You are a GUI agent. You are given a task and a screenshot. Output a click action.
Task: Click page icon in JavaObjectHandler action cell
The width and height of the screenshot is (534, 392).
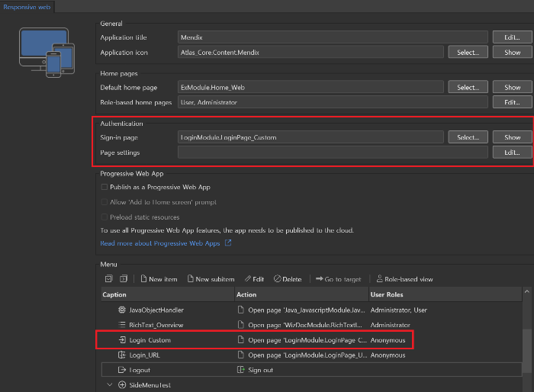(241, 310)
